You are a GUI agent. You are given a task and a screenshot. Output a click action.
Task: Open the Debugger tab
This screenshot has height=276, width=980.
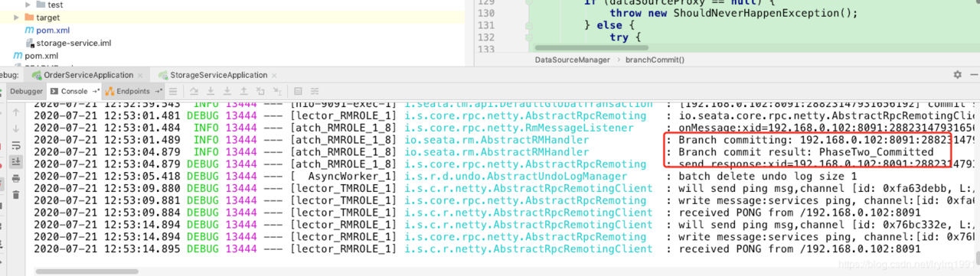(26, 91)
